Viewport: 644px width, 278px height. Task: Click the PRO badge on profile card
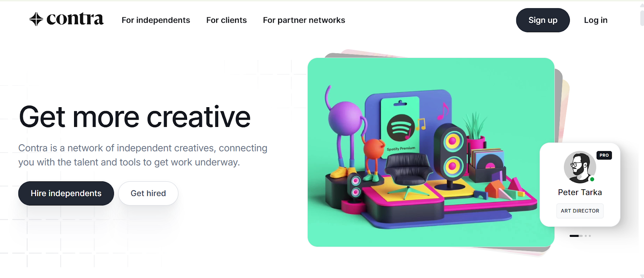(604, 155)
